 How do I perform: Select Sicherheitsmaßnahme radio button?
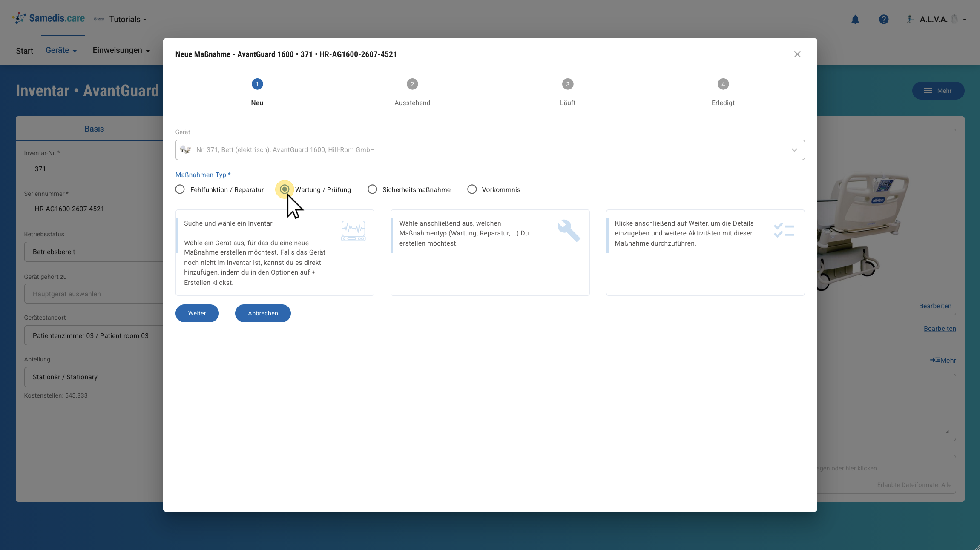point(372,189)
